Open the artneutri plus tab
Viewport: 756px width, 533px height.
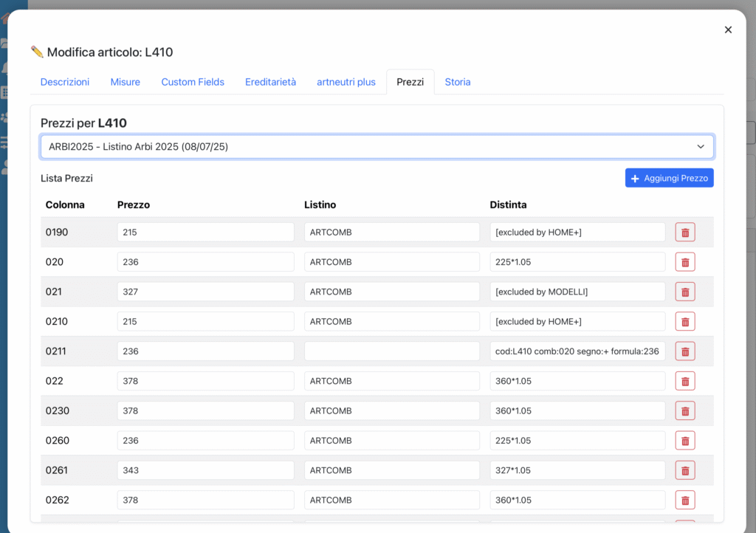click(346, 82)
